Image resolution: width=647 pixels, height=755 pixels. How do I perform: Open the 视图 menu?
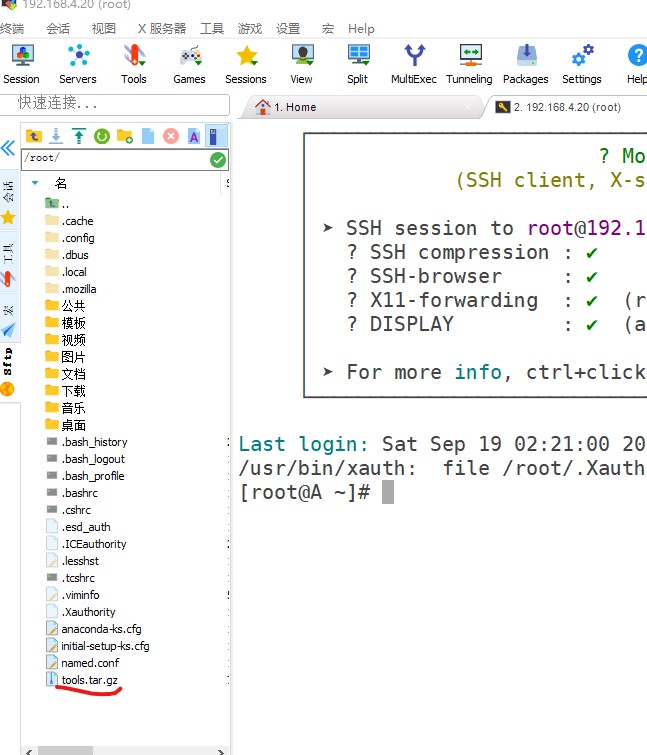pyautogui.click(x=104, y=28)
